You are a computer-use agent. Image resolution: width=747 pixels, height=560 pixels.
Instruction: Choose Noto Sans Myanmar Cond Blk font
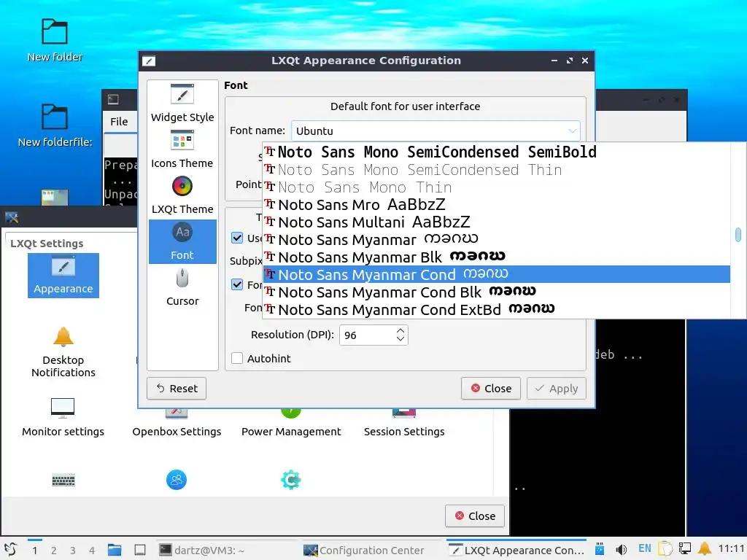[496, 292]
